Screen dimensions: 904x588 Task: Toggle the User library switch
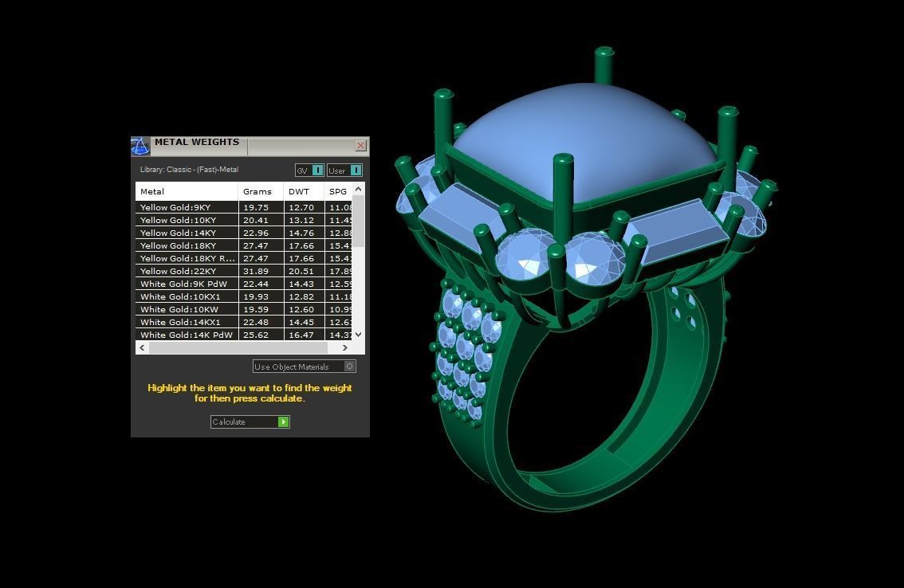[344, 170]
